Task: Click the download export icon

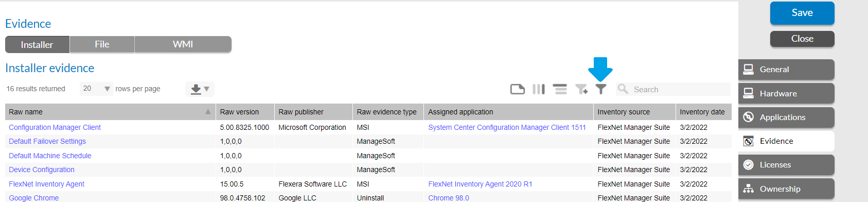Action: [x=196, y=89]
